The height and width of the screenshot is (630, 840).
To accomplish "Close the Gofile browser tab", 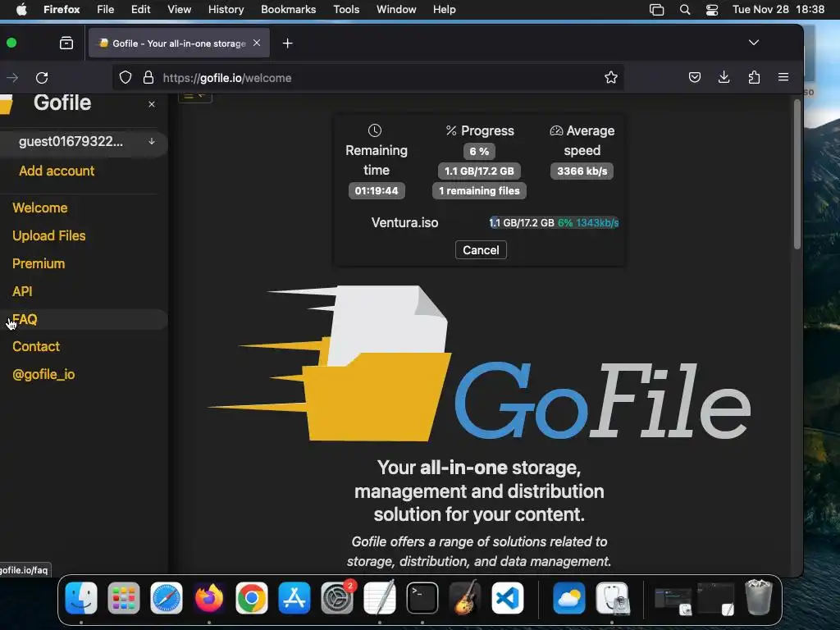I will click(x=257, y=43).
